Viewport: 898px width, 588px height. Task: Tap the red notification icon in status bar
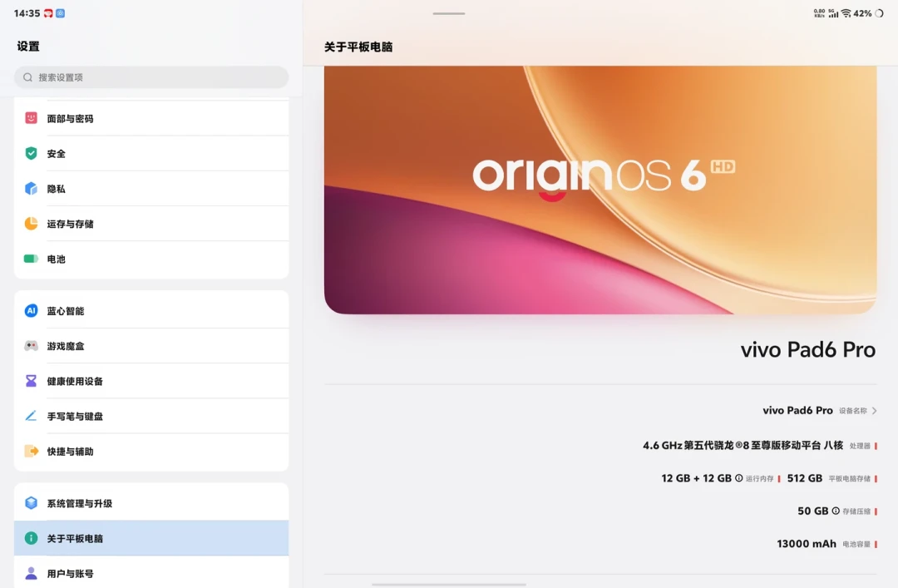49,13
